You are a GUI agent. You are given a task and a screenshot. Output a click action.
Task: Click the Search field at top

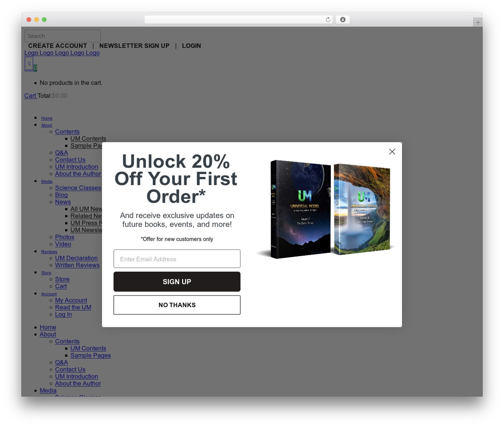[x=63, y=36]
